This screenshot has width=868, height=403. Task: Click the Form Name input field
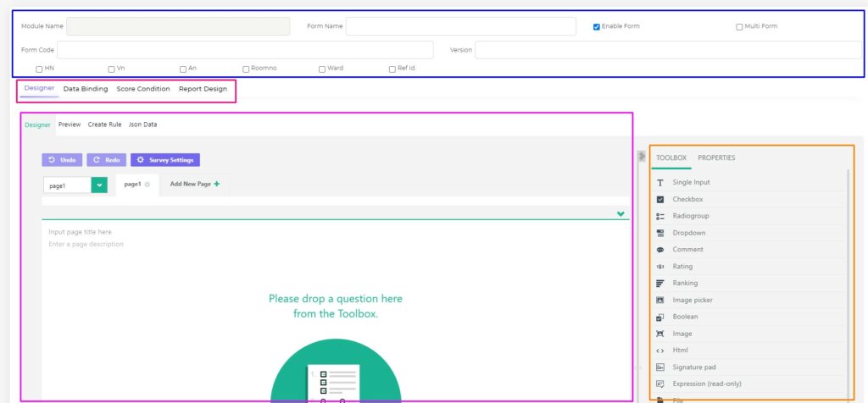460,26
